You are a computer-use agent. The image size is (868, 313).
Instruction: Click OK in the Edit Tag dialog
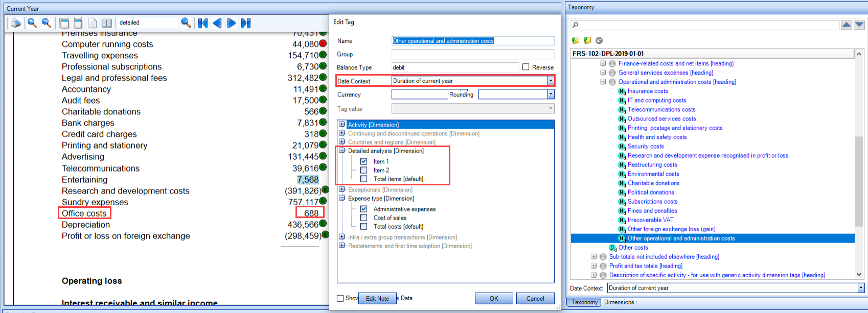(x=494, y=299)
